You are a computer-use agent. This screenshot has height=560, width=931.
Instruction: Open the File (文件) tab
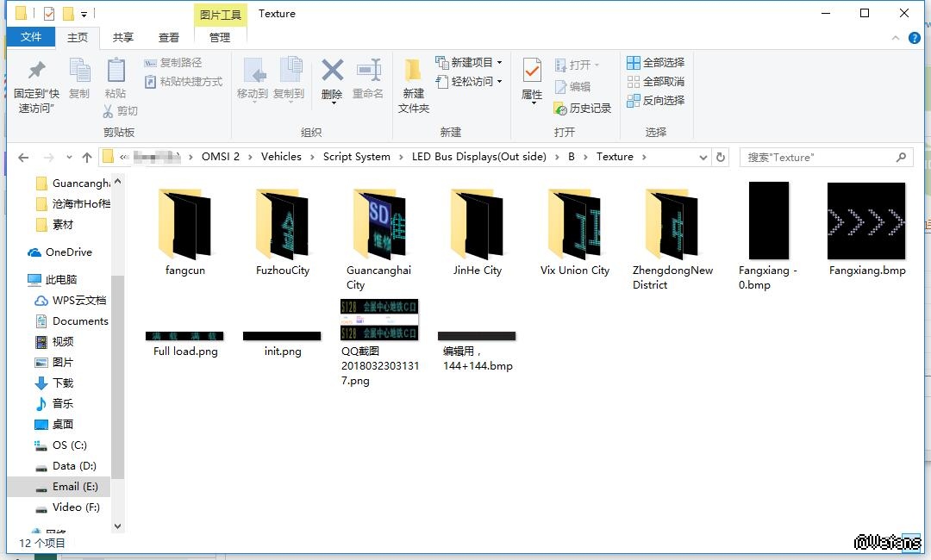[x=31, y=37]
